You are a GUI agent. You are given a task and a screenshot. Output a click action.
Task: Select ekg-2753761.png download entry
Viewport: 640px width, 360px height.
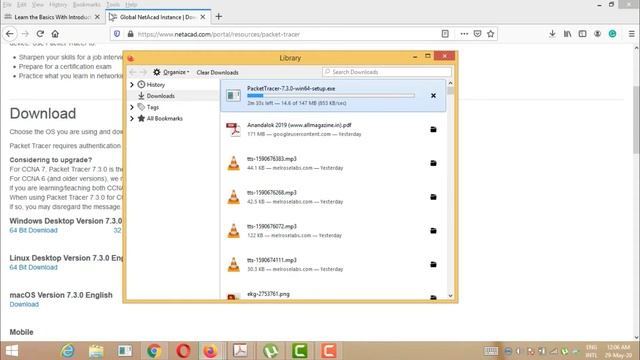click(333, 295)
